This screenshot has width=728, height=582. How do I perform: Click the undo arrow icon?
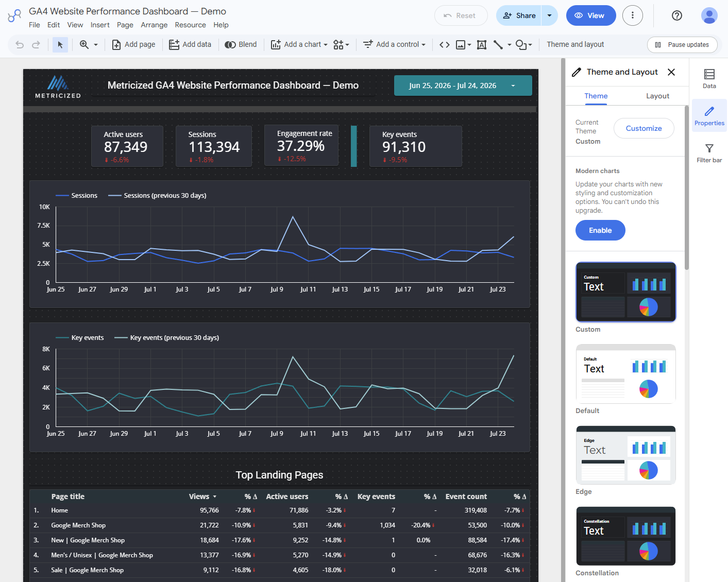pos(20,45)
